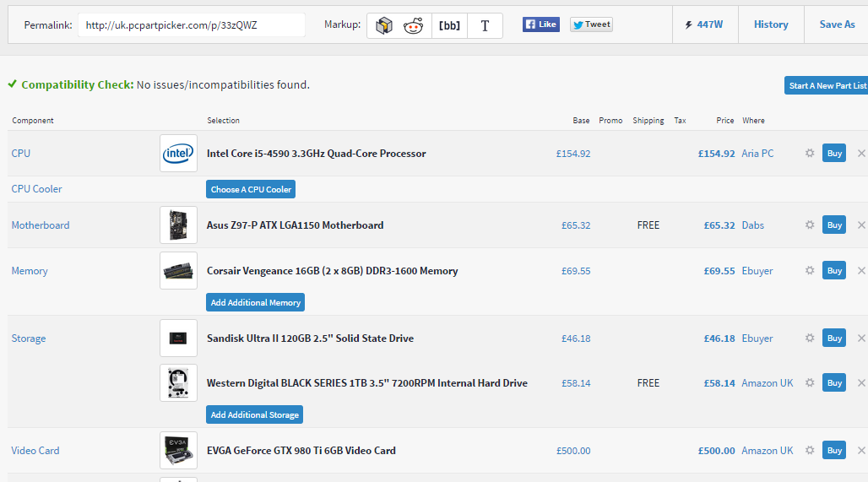Open the Memory component link

pyautogui.click(x=30, y=271)
